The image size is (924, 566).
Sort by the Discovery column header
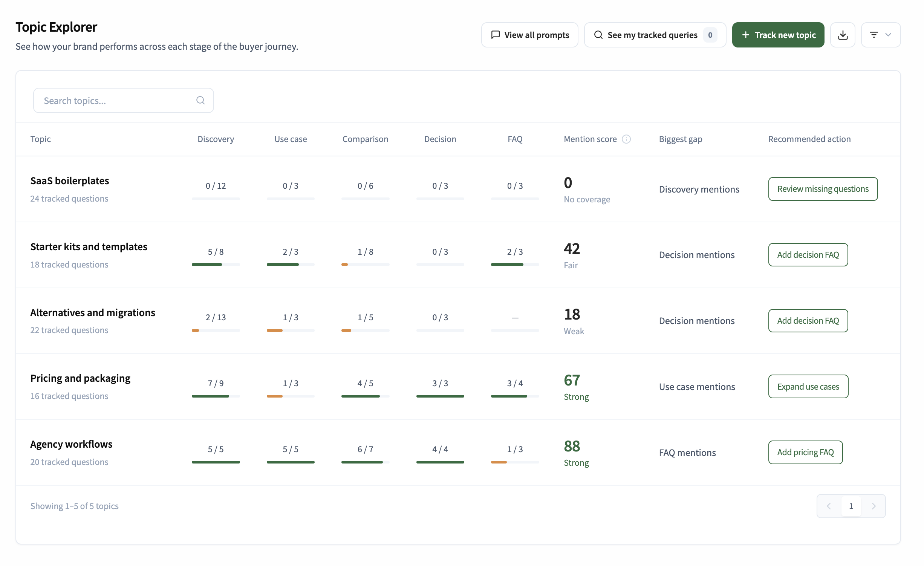click(x=216, y=139)
